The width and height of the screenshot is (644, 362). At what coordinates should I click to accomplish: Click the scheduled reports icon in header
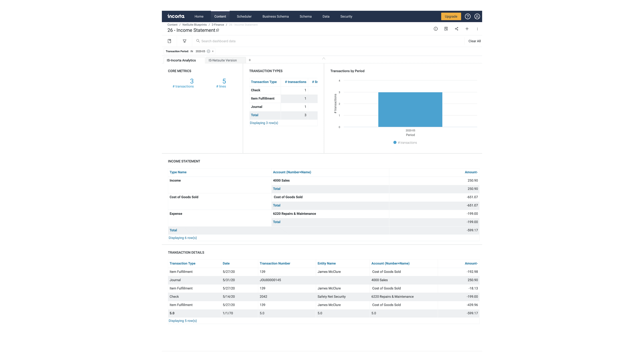coord(446,29)
